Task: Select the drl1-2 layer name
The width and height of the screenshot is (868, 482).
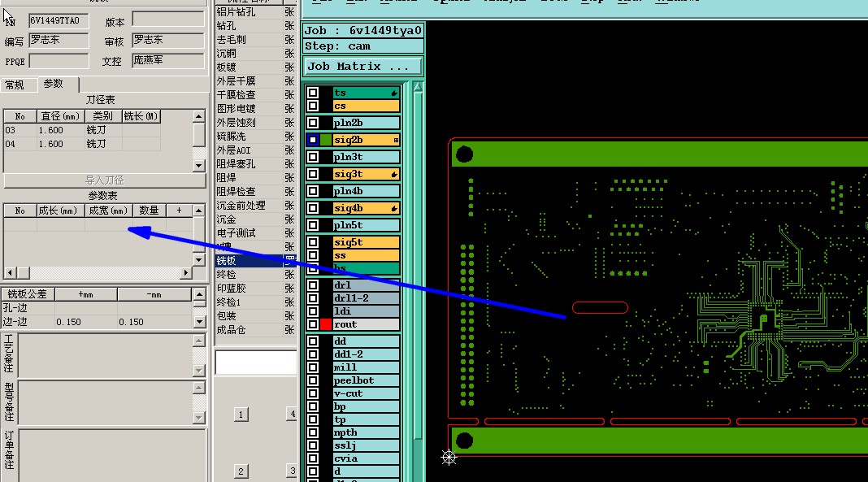Action: [366, 298]
